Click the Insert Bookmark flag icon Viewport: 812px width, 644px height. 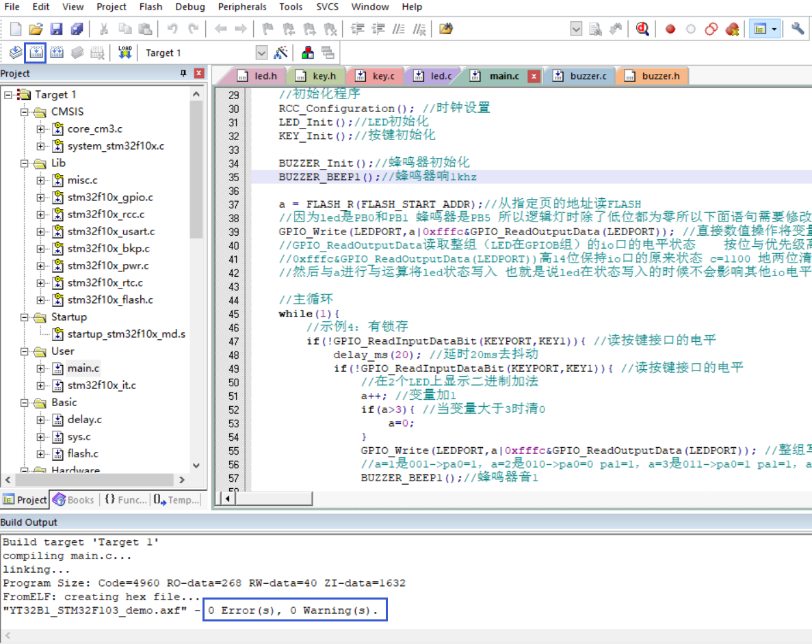[267, 29]
